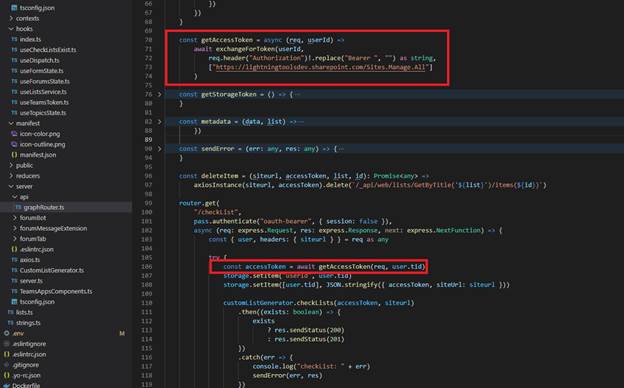This screenshot has width=624, height=388.
Task: Open lists.ts file
Action: 24,312
